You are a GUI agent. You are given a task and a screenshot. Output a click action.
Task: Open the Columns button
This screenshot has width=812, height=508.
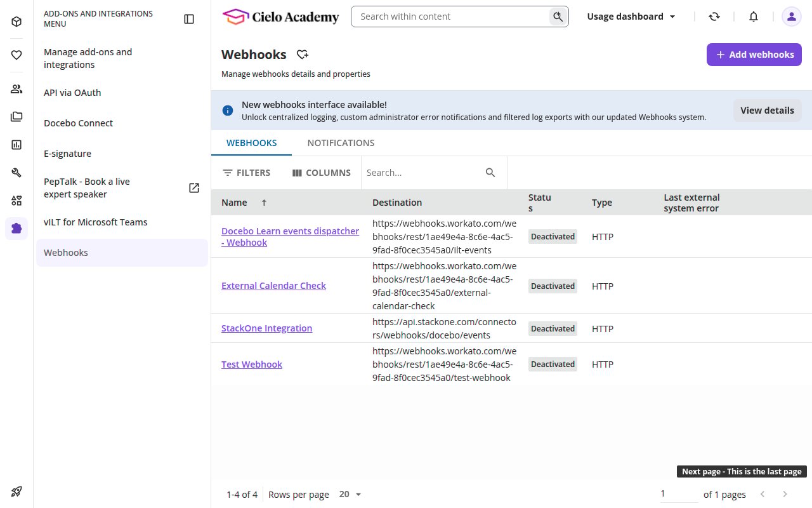pyautogui.click(x=321, y=173)
